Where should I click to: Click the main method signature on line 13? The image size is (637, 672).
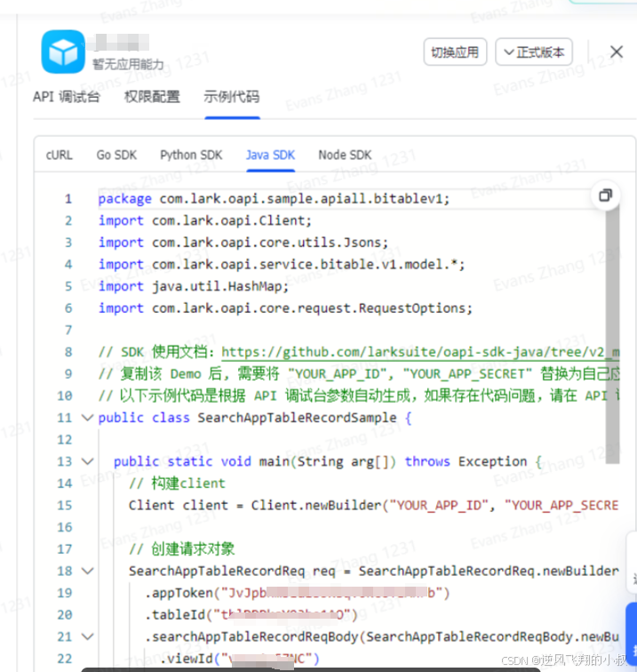(328, 461)
